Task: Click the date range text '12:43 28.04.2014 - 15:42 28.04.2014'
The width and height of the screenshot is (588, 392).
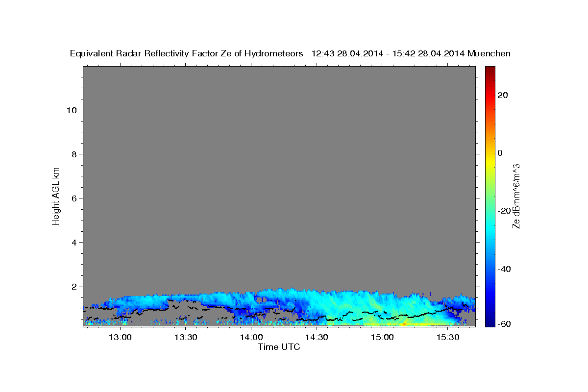Action: point(388,54)
